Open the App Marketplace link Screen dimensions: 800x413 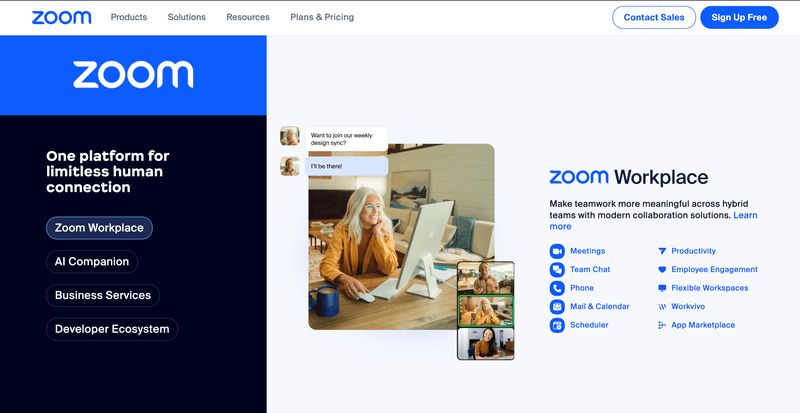[703, 325]
